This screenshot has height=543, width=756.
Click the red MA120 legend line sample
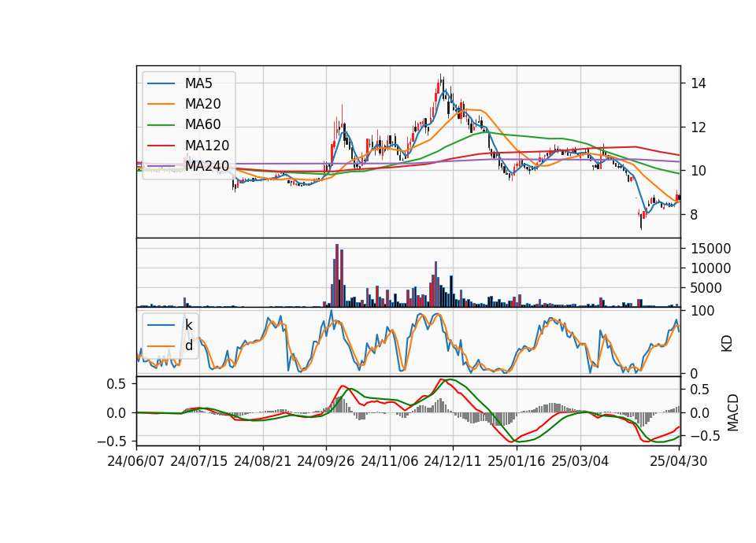161,146
